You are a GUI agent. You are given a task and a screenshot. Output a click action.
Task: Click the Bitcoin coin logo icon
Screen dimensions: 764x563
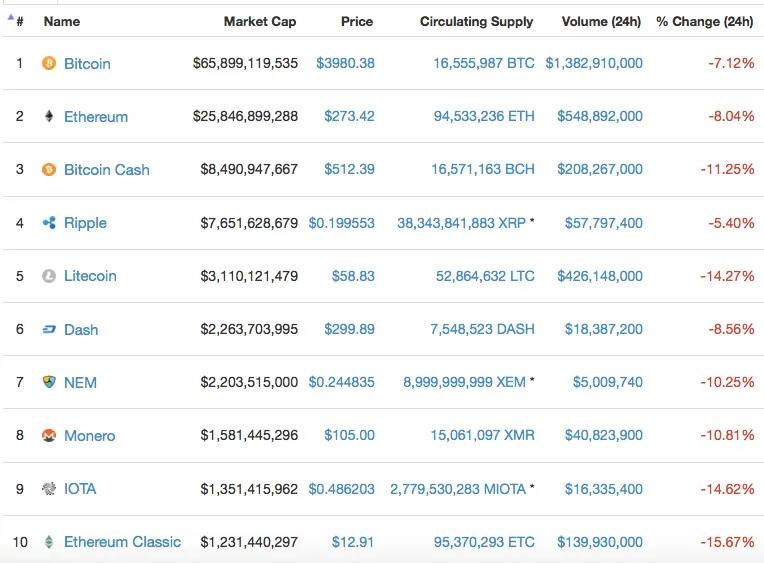[x=49, y=63]
